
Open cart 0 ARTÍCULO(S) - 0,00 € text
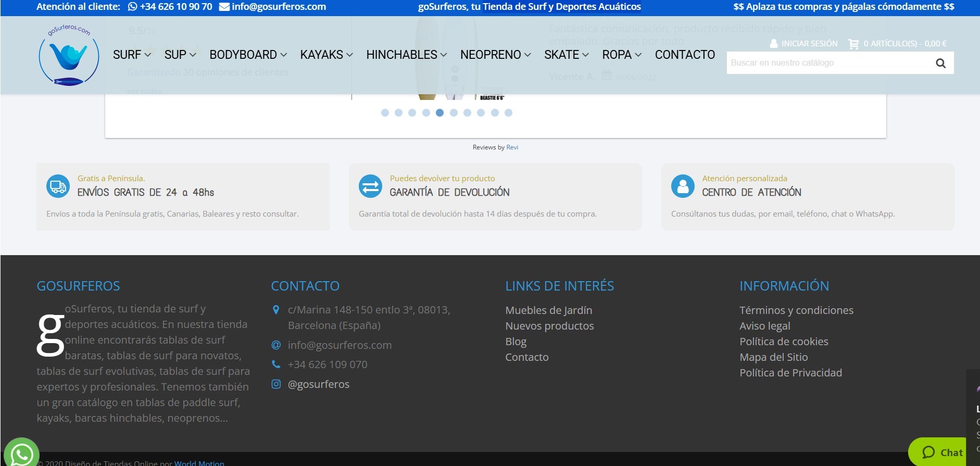(x=905, y=44)
